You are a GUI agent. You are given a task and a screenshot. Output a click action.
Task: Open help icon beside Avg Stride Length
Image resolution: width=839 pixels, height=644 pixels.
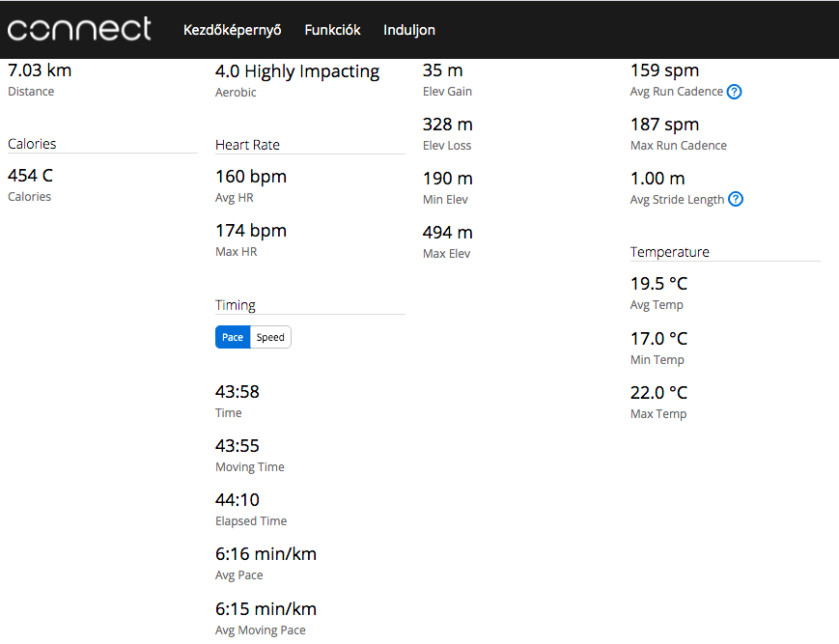click(x=736, y=200)
